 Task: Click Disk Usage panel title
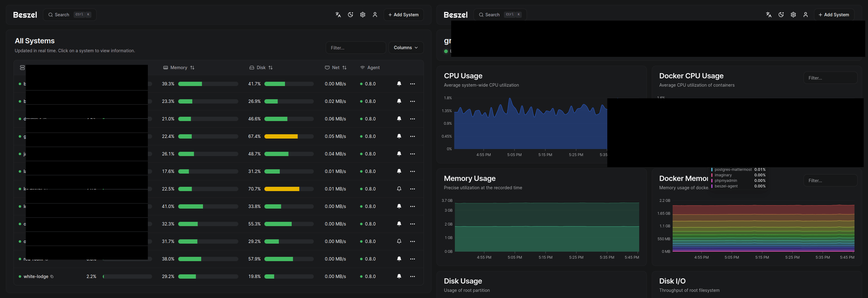[463, 281]
